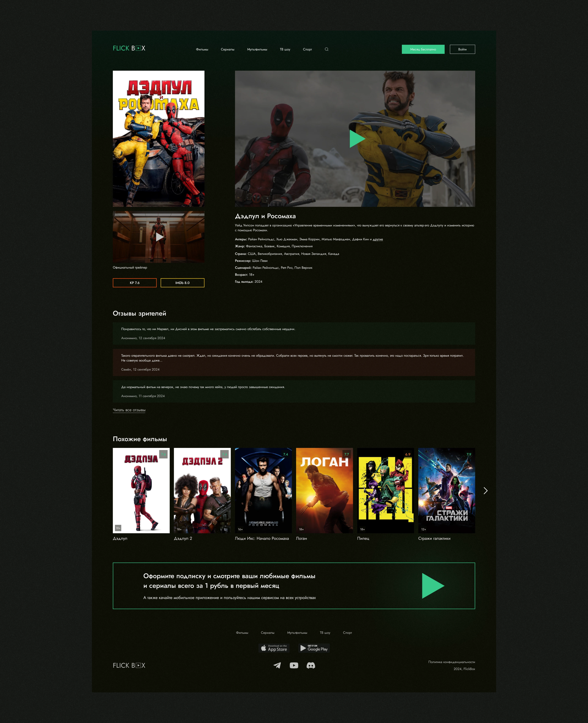
Task: Click the search magnifier icon in header
Action: 326,49
